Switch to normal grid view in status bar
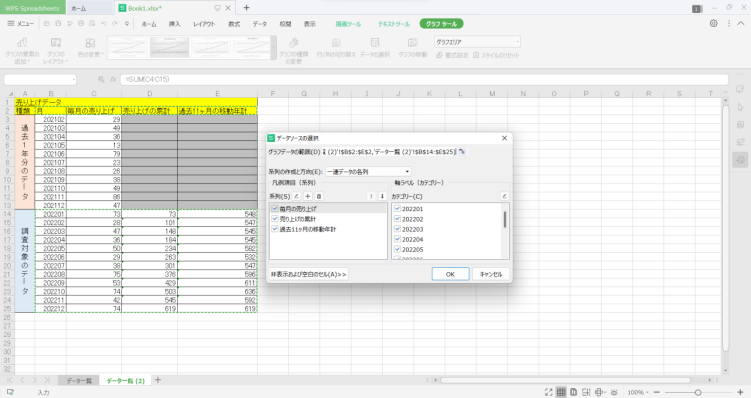This screenshot has width=751, height=398. pyautogui.click(x=561, y=392)
